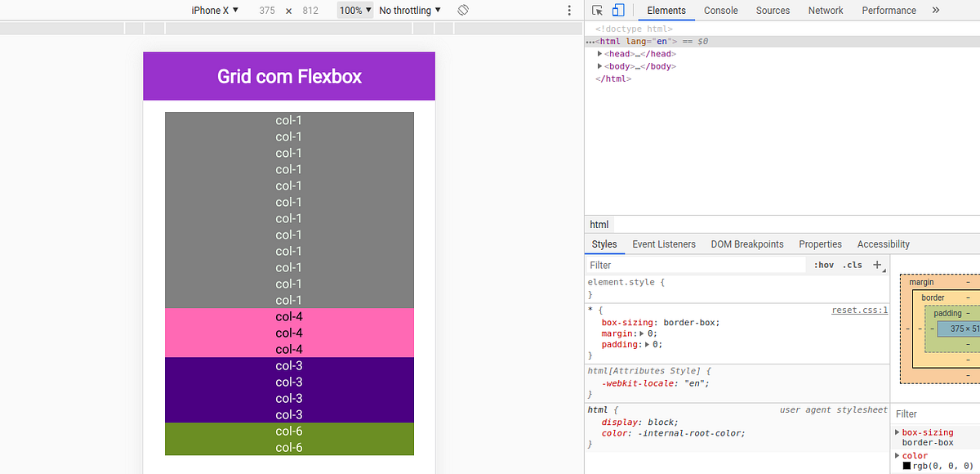The width and height of the screenshot is (980, 474).
Task: Expand box-sizing in the Computed filter pane
Action: coord(898,432)
